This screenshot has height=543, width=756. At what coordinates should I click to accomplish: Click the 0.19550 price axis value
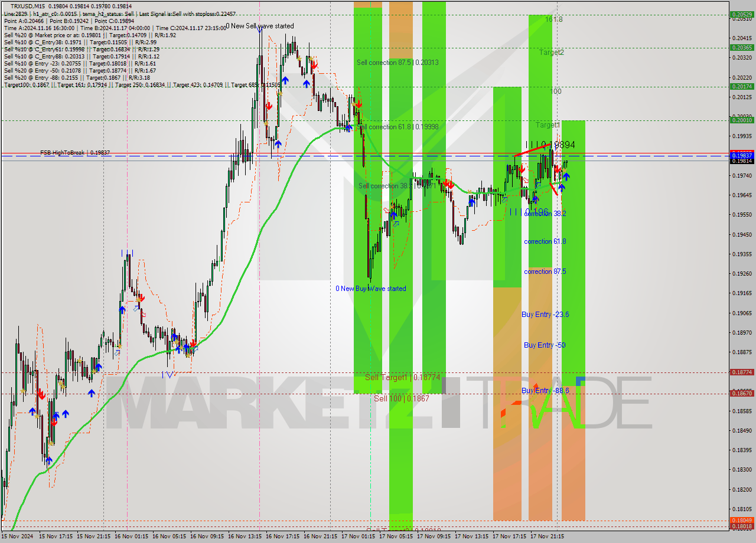click(741, 215)
